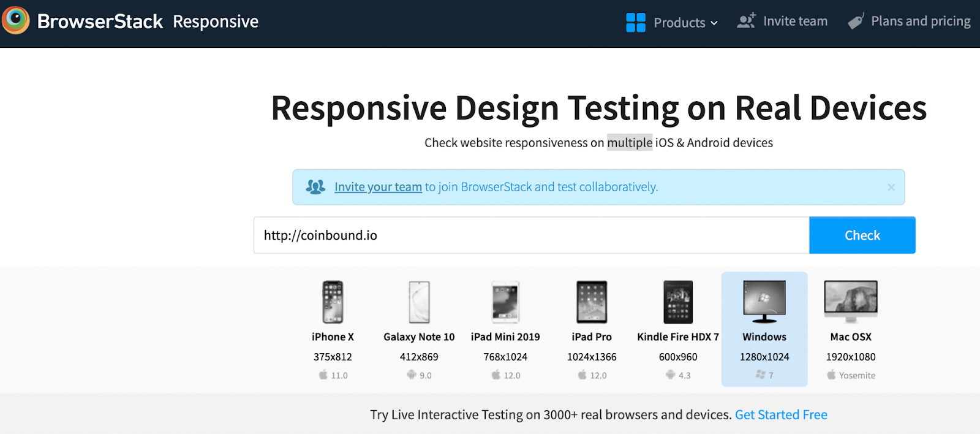Dismiss the invite team banner
980x434 pixels.
click(891, 188)
